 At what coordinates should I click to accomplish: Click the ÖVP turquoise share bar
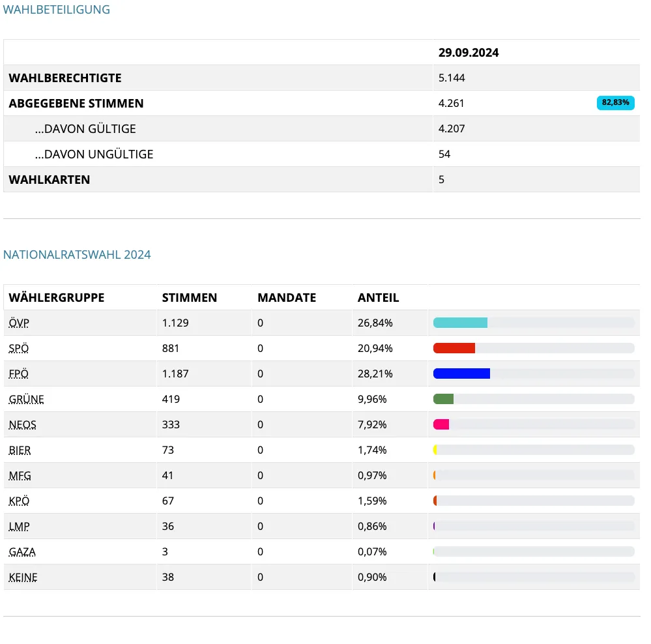pos(460,323)
